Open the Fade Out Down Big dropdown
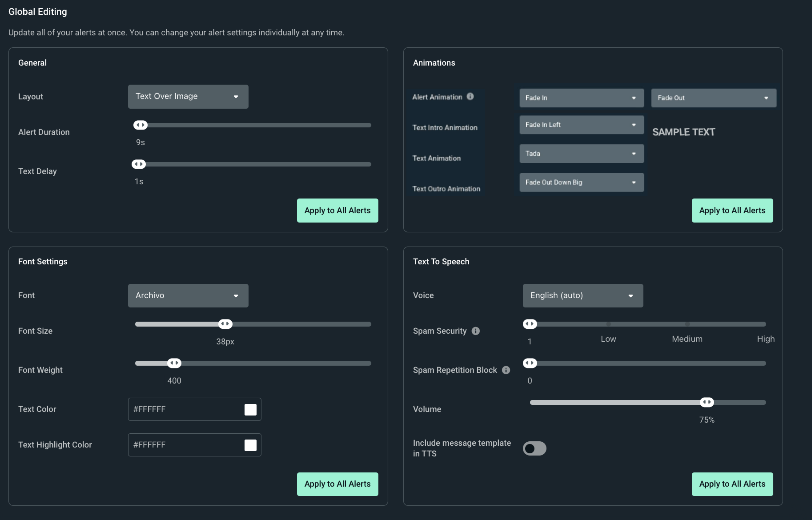 581,182
